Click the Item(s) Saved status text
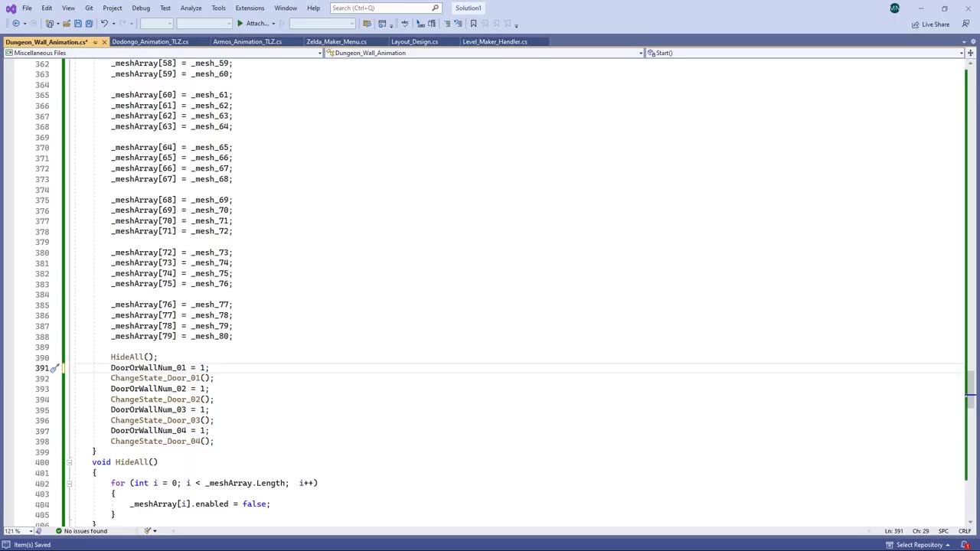The width and height of the screenshot is (980, 551). click(32, 545)
